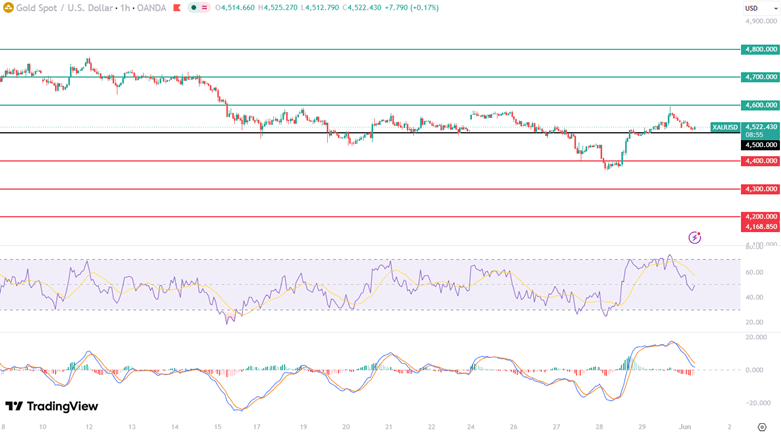Select the black 4,500.000 price label
This screenshot has width=781, height=435.
(760, 145)
